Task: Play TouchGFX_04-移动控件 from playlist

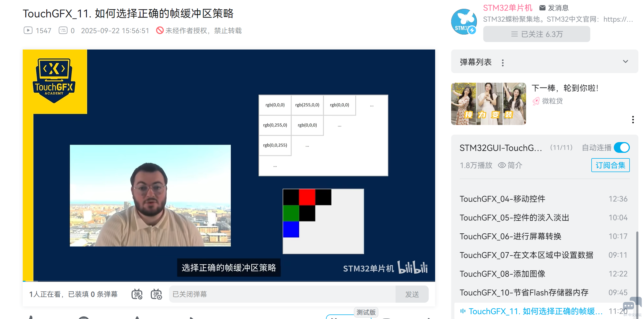Action: click(x=502, y=199)
